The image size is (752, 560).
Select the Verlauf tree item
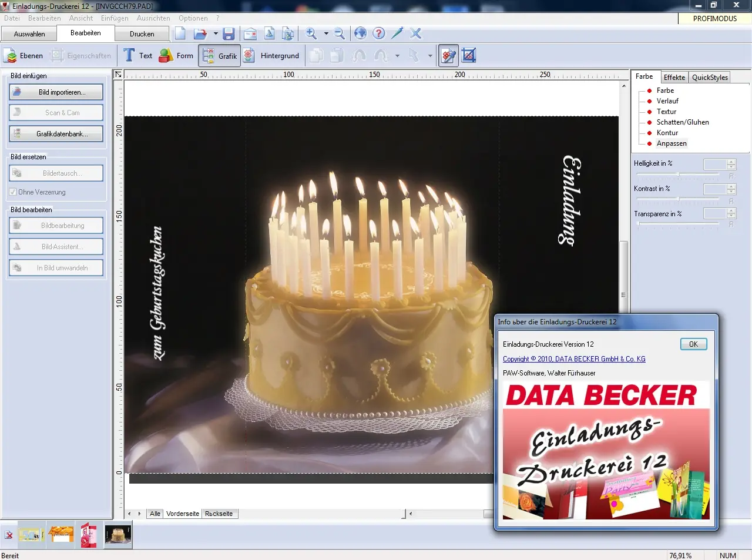click(x=667, y=101)
